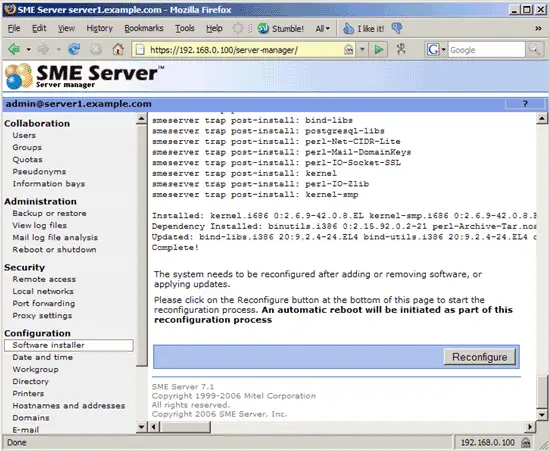The image size is (550, 451).
Task: Open the Tools menu
Action: click(x=185, y=28)
